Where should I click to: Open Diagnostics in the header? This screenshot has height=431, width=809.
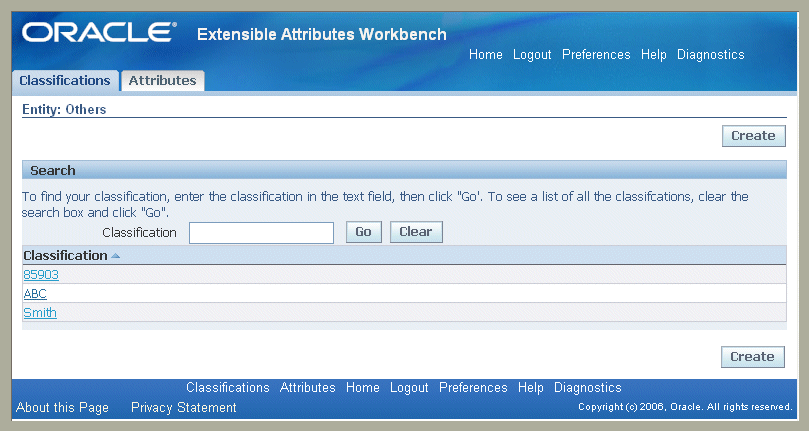coord(710,55)
